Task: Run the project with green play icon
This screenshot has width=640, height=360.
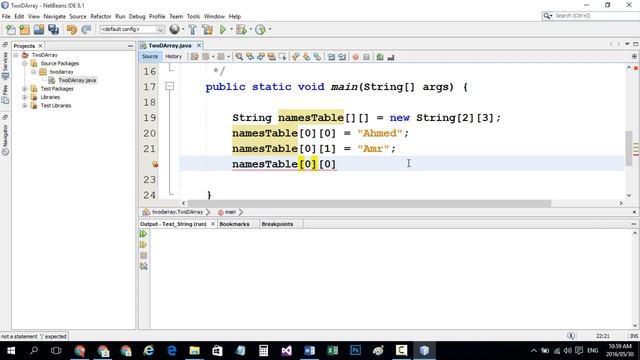Action: coord(223,29)
